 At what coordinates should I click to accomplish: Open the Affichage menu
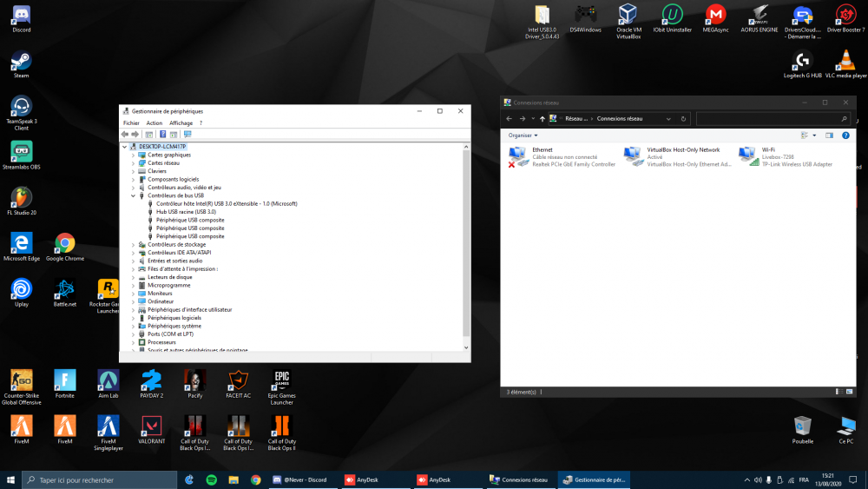tap(181, 123)
